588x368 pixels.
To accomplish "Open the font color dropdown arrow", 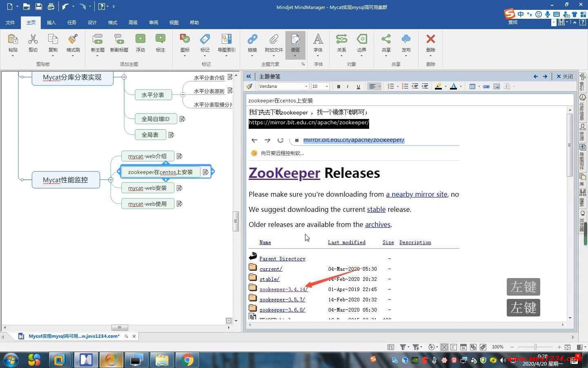I will 461,86.
